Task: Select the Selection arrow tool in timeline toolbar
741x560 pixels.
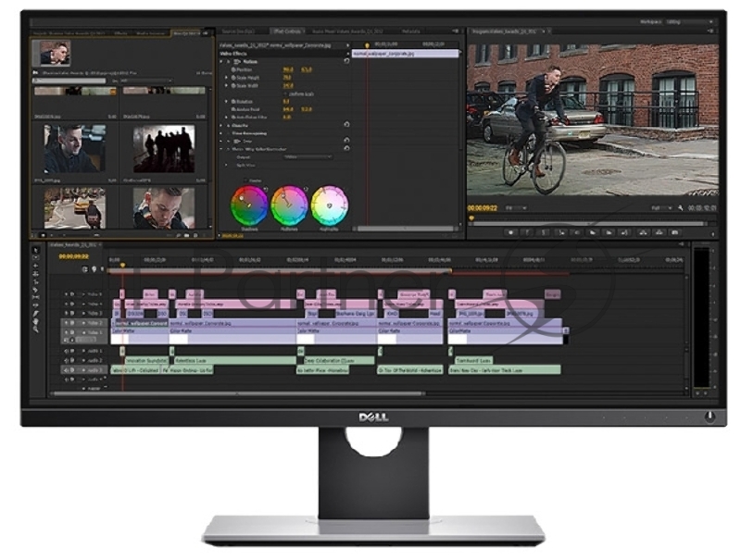Action: point(35,250)
